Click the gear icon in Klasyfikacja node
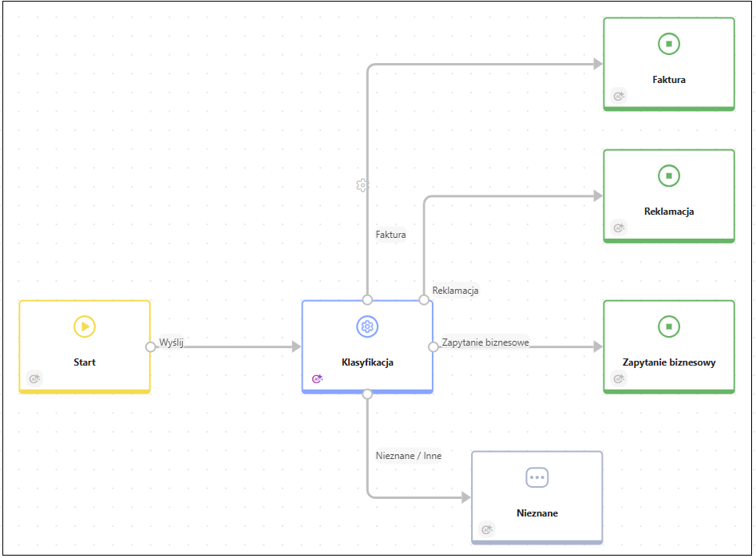Viewport: 756px width, 558px height. pos(366,326)
